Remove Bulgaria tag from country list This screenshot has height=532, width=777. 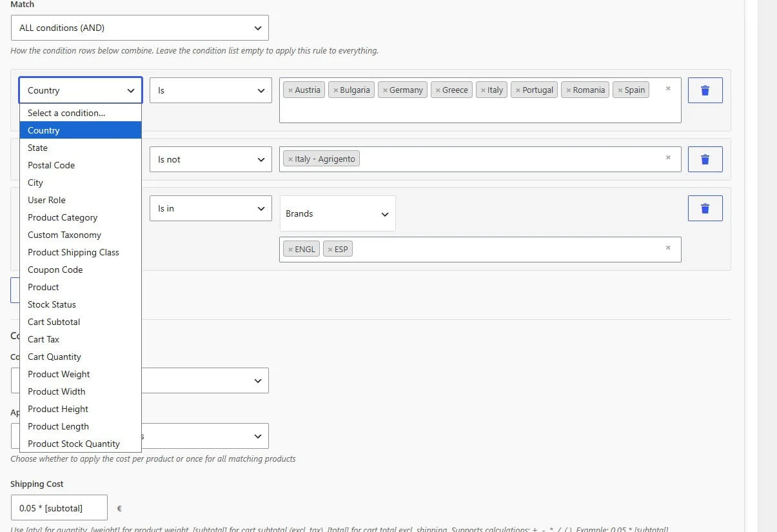click(x=335, y=90)
